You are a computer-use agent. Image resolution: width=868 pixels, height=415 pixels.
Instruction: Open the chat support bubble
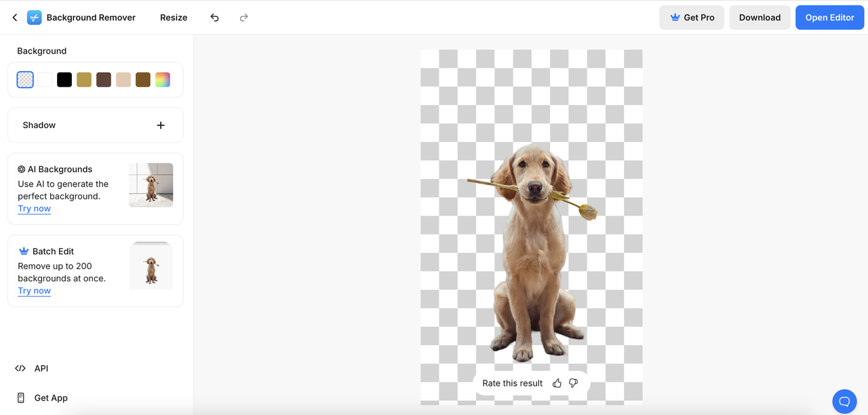click(844, 401)
